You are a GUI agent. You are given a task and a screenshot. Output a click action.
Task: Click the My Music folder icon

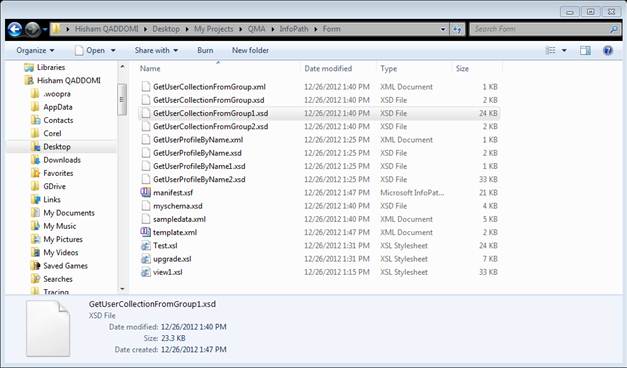[x=36, y=226]
